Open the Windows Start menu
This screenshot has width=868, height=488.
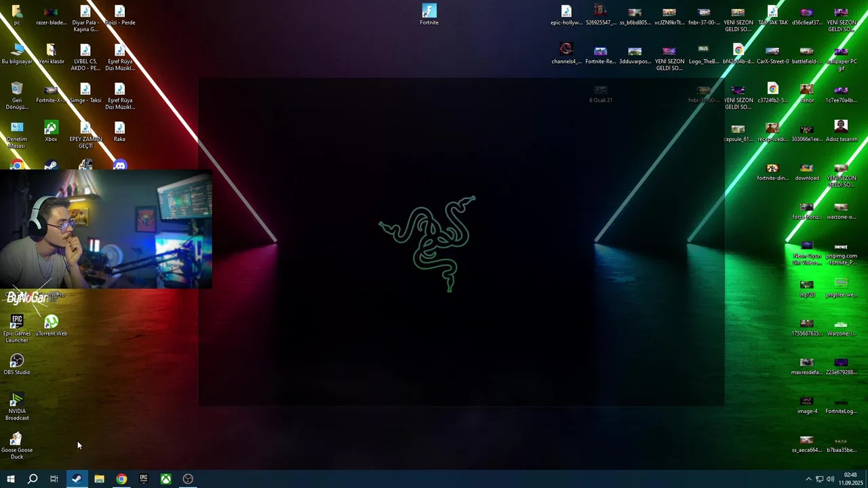(10, 479)
